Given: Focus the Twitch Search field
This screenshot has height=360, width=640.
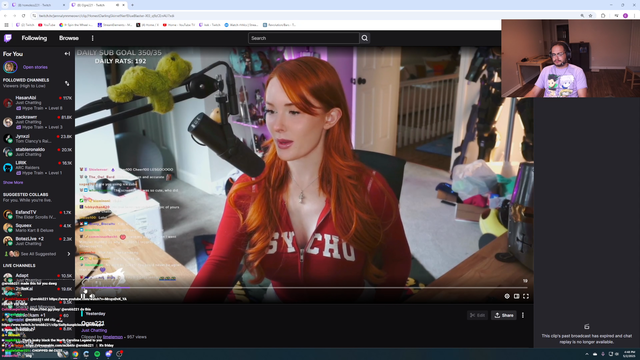Looking at the screenshot, I should pyautogui.click(x=304, y=38).
